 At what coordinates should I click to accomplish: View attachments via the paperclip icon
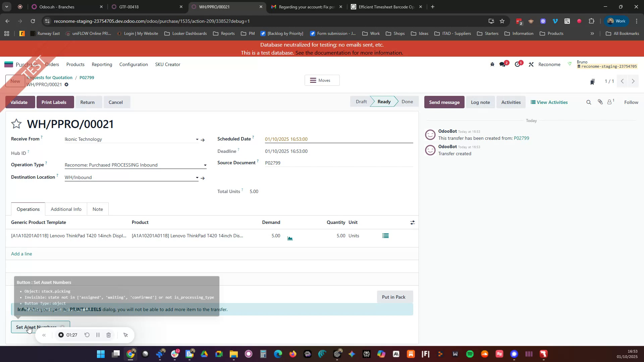pyautogui.click(x=600, y=102)
